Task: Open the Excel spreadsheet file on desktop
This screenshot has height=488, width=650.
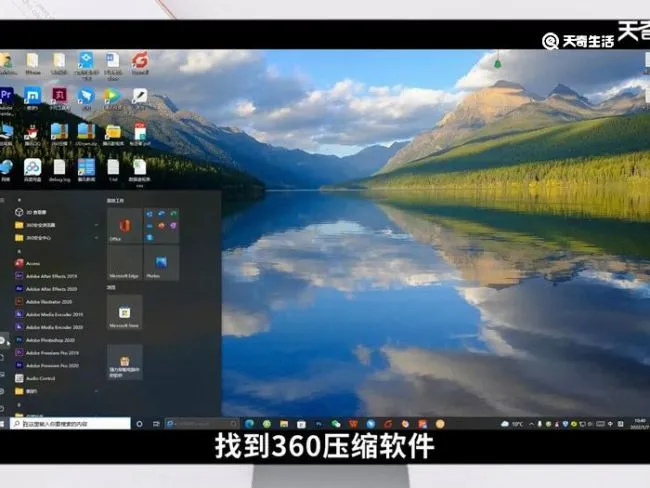Action: (139, 170)
